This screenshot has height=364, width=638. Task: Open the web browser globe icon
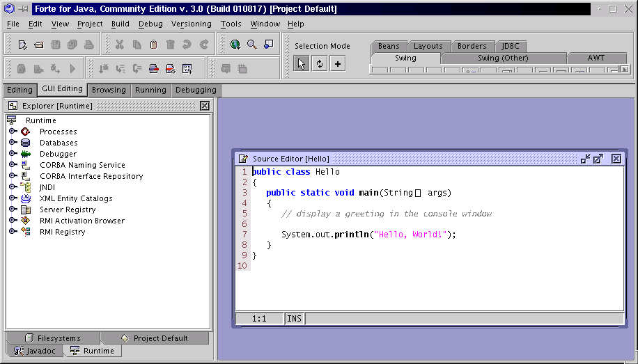pos(235,45)
